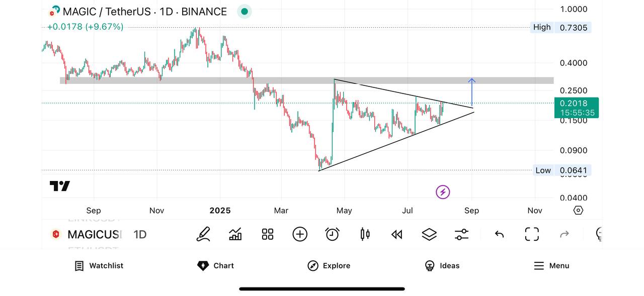644x296 pixels.
Task: Enter fullscreen chart mode
Action: (532, 234)
